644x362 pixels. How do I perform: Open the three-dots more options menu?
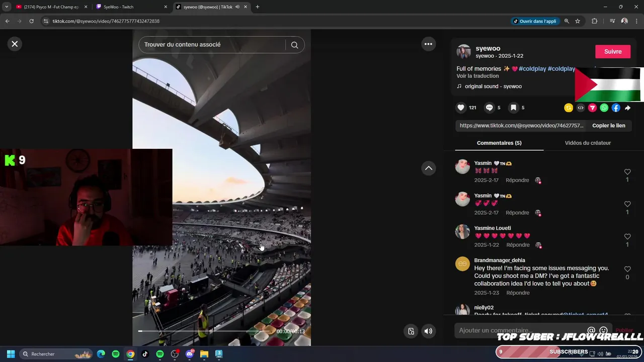pos(428,44)
